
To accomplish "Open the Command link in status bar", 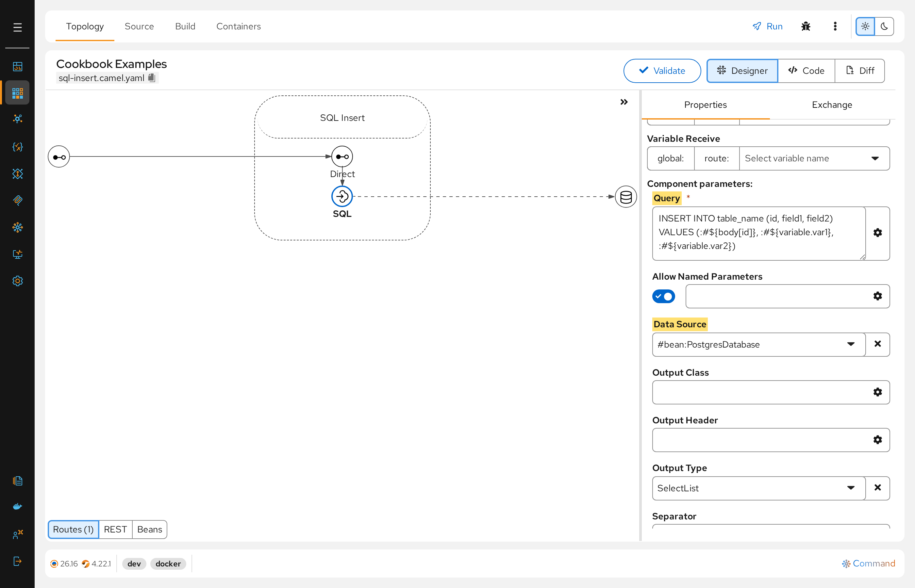I will point(869,563).
